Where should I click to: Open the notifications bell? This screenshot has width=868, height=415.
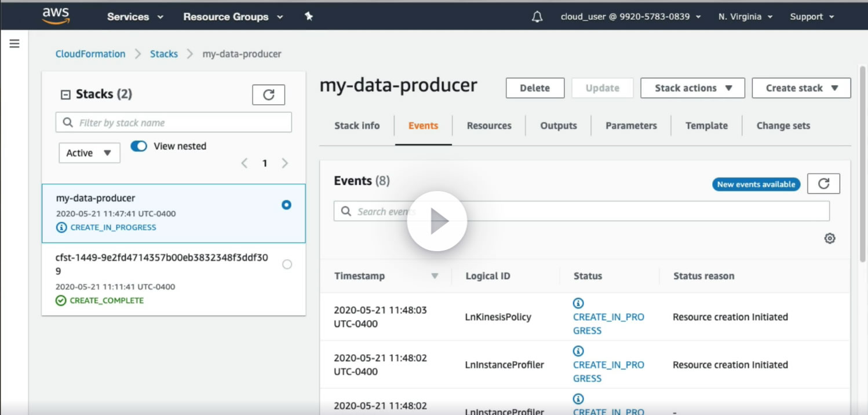click(537, 17)
